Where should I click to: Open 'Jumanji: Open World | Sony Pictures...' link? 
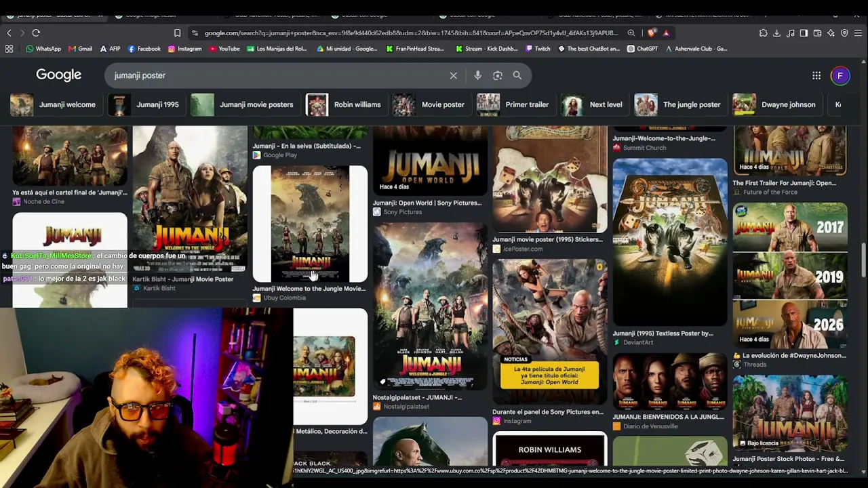click(x=427, y=203)
